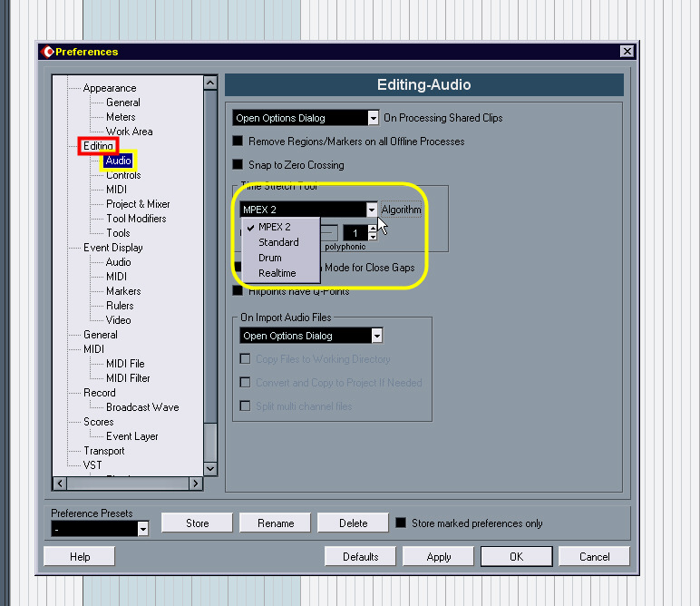
Task: Open the On Import Audio Files dropdown
Action: pyautogui.click(x=311, y=336)
